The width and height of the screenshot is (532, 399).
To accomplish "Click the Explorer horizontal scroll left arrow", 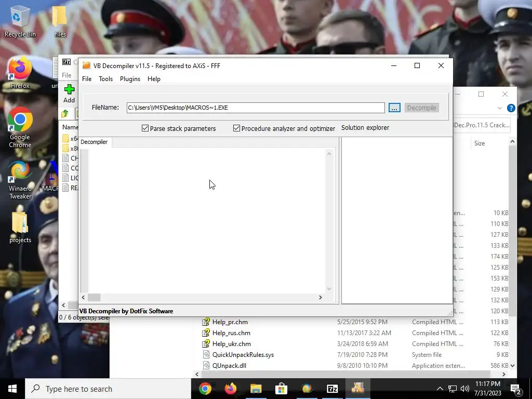I will pyautogui.click(x=197, y=374).
